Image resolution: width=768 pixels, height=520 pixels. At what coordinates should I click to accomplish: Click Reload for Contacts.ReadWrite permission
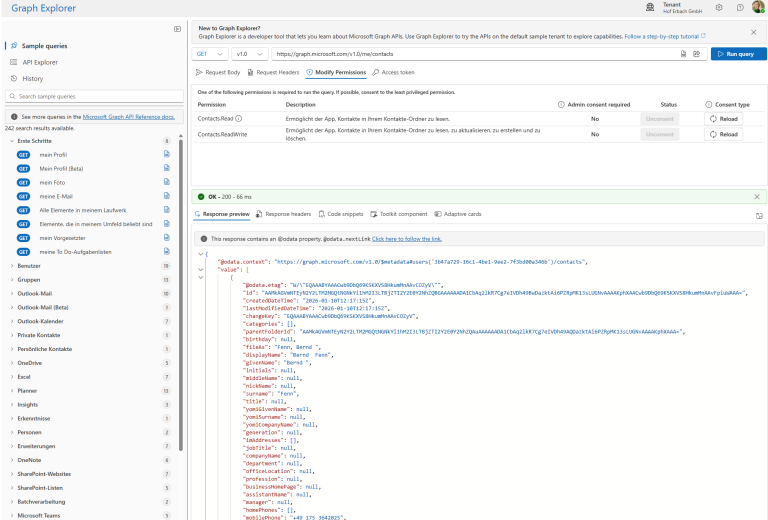[723, 134]
